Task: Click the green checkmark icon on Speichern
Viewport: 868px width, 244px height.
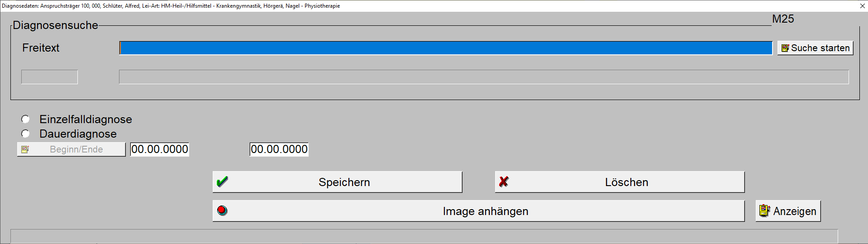Action: coord(222,182)
